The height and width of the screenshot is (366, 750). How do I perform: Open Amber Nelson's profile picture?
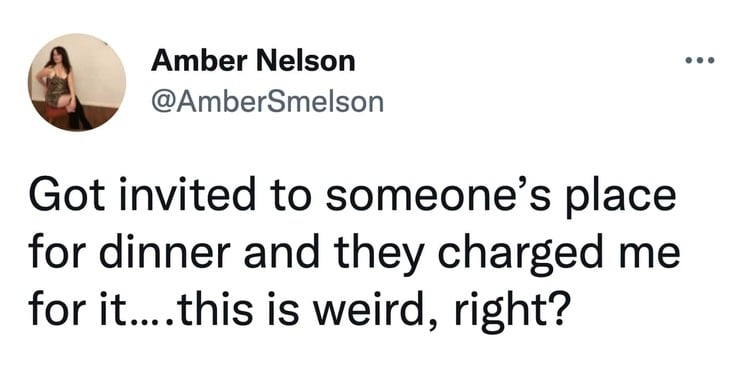(77, 82)
